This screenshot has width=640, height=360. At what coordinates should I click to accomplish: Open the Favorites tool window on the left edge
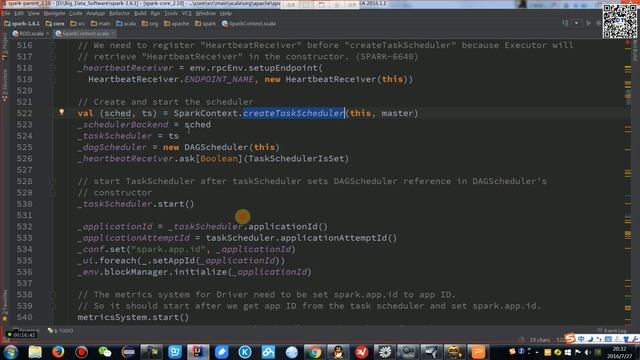pyautogui.click(x=4, y=305)
